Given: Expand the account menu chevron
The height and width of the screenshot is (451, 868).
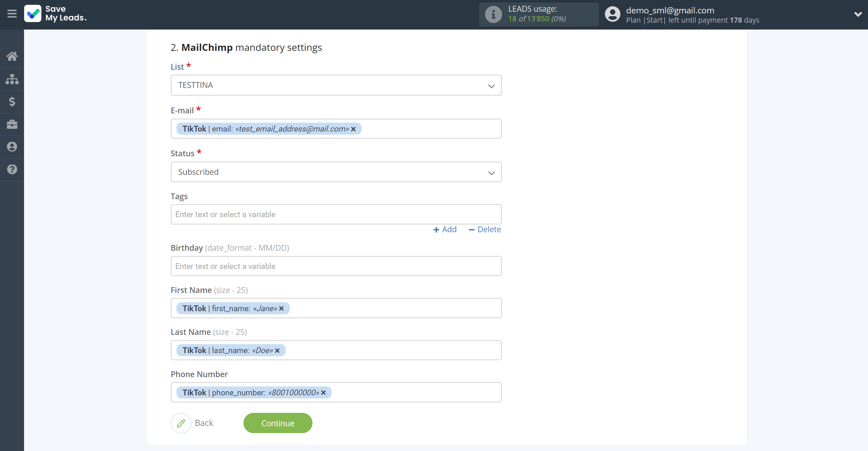Looking at the screenshot, I should pos(858,14).
